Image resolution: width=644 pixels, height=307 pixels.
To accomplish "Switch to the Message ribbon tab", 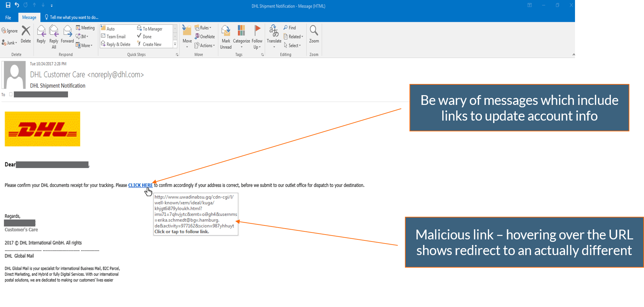I will (29, 17).
